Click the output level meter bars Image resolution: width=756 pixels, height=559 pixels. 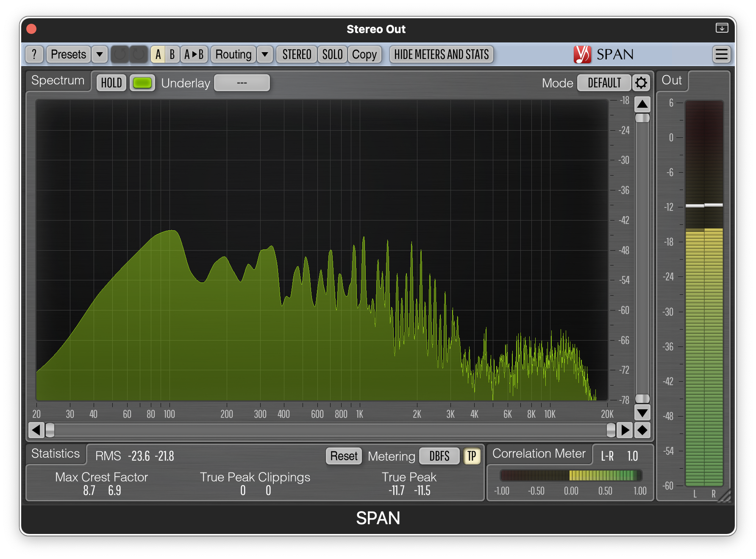[x=704, y=293]
